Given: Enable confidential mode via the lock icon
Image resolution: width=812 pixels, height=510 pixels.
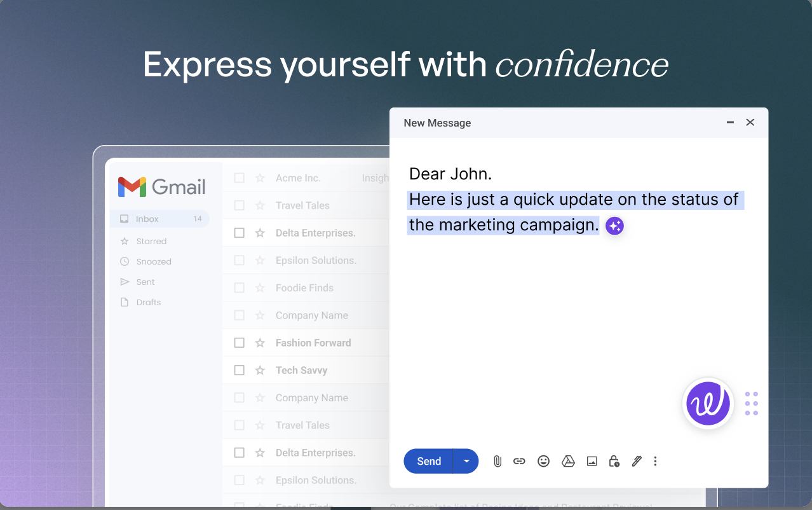Looking at the screenshot, I should coord(614,461).
